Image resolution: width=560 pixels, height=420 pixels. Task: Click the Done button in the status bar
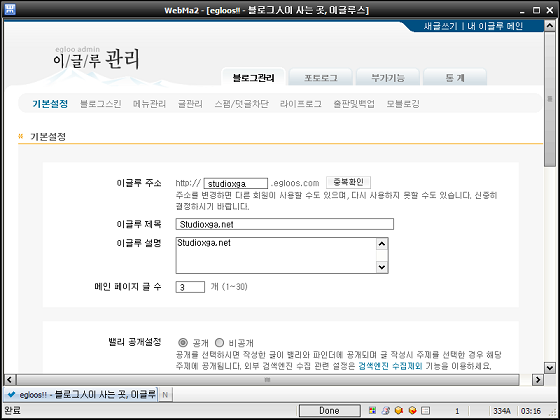(329, 411)
